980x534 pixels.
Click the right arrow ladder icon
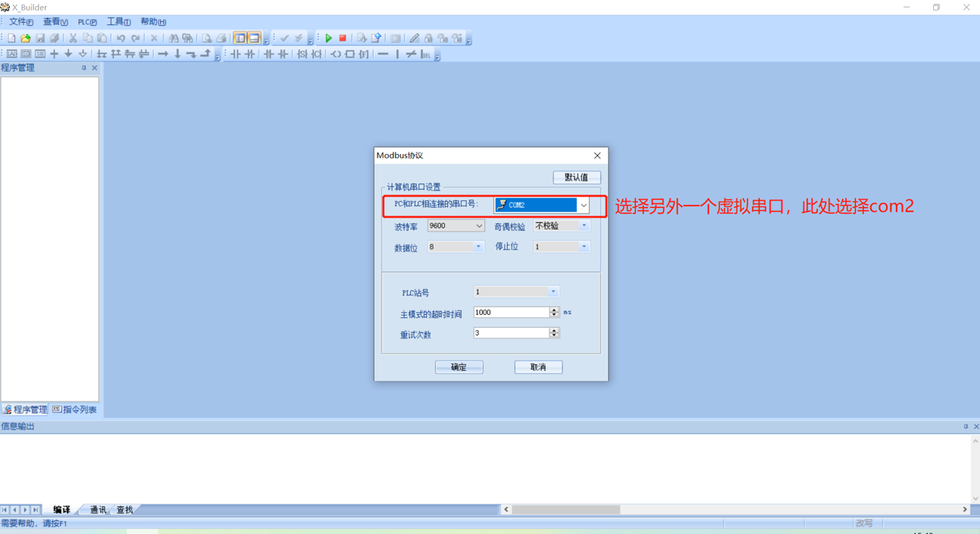pos(163,54)
